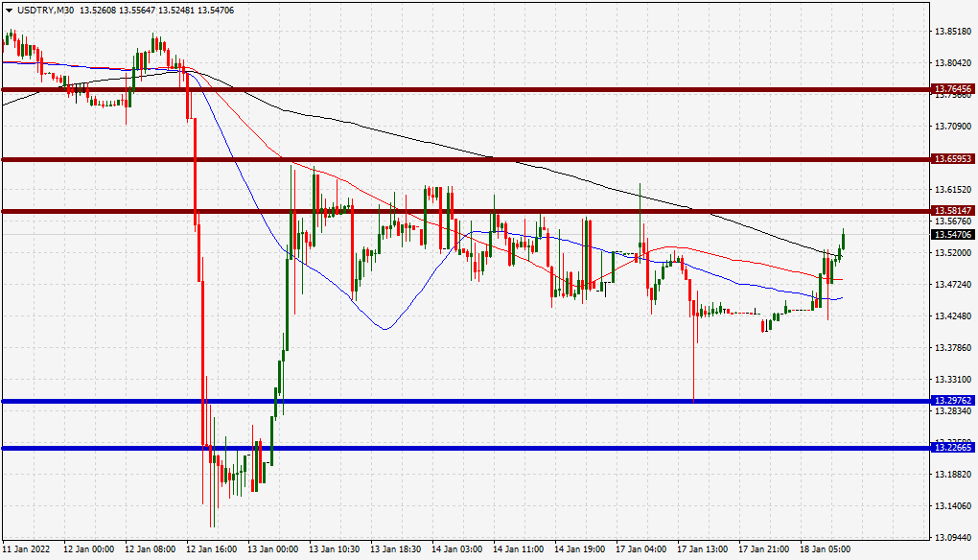
Task: Click the latest green candle on chart
Action: (x=843, y=239)
